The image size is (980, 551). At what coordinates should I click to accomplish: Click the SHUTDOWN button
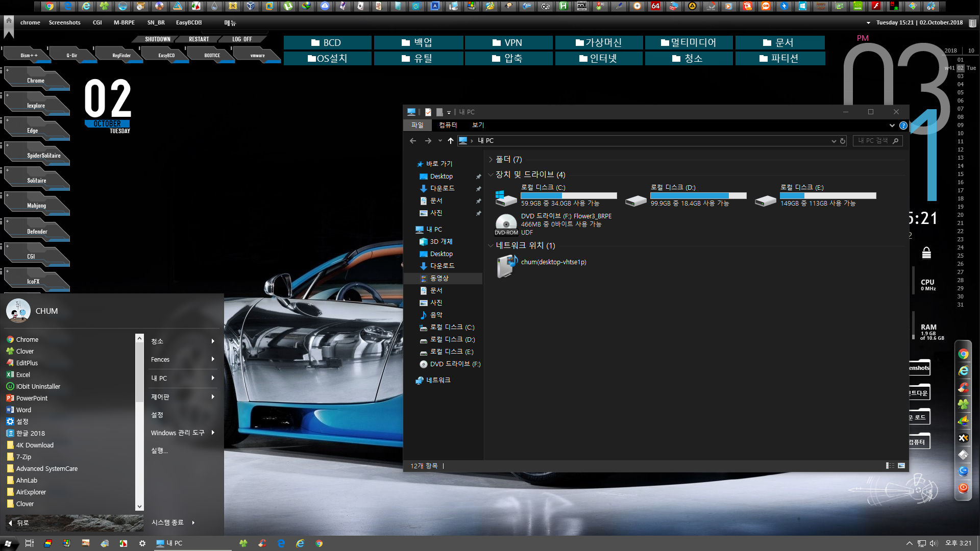157,39
